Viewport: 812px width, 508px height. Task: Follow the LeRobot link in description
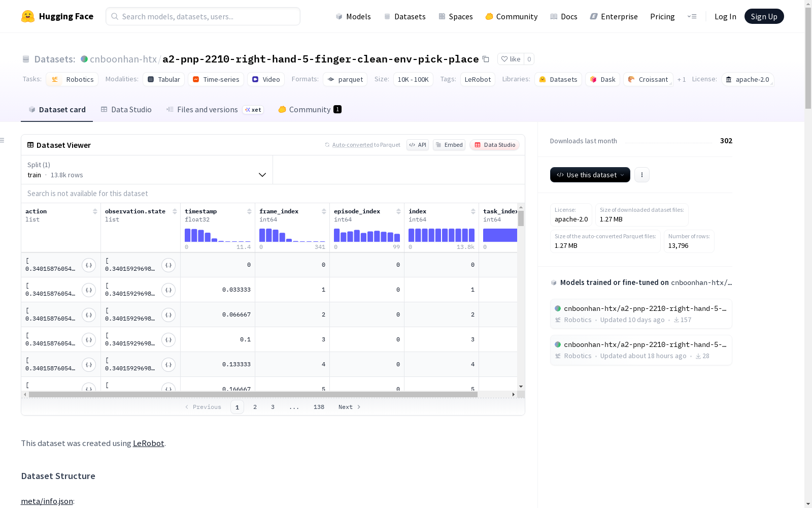click(149, 443)
